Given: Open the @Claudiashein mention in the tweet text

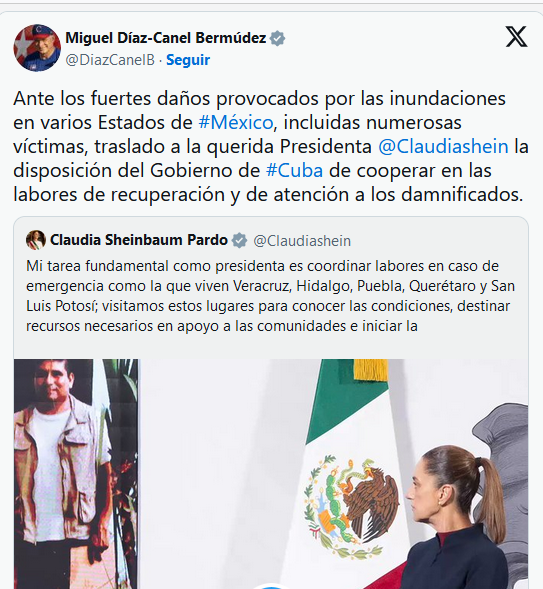Looking at the screenshot, I should 443,146.
